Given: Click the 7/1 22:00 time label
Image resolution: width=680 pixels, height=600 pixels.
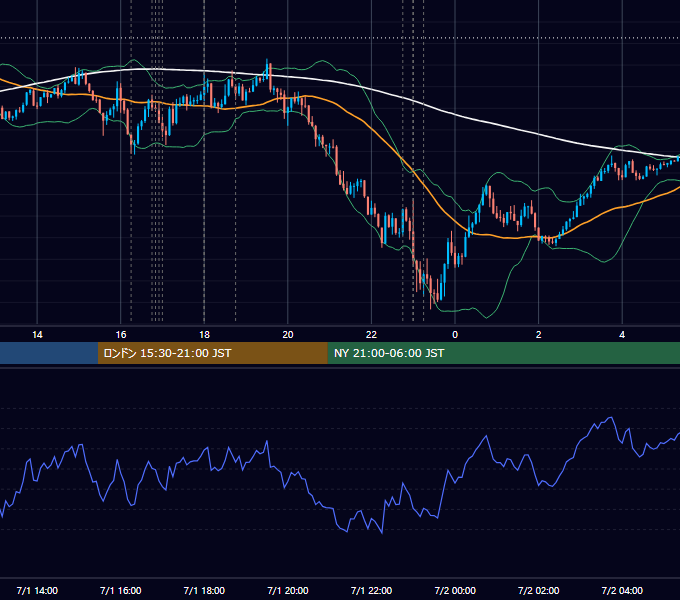Looking at the screenshot, I should pyautogui.click(x=371, y=590).
